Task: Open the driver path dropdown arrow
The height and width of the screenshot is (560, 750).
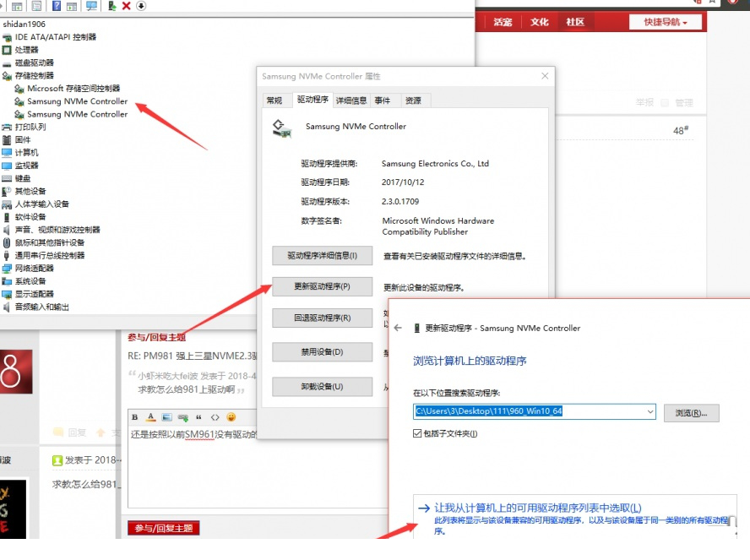Action: [650, 411]
